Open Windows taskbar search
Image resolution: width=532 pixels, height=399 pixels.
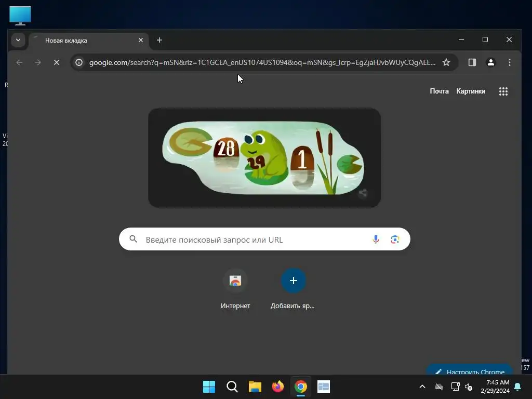point(232,387)
